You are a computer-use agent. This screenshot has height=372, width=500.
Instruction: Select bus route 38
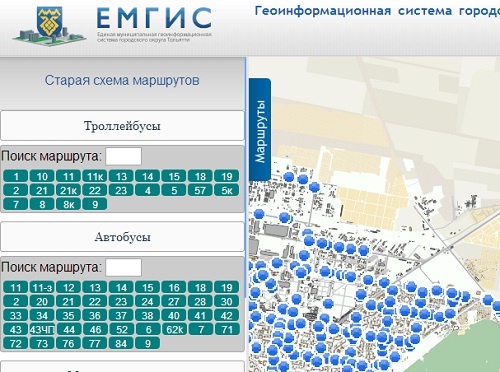[148, 315]
